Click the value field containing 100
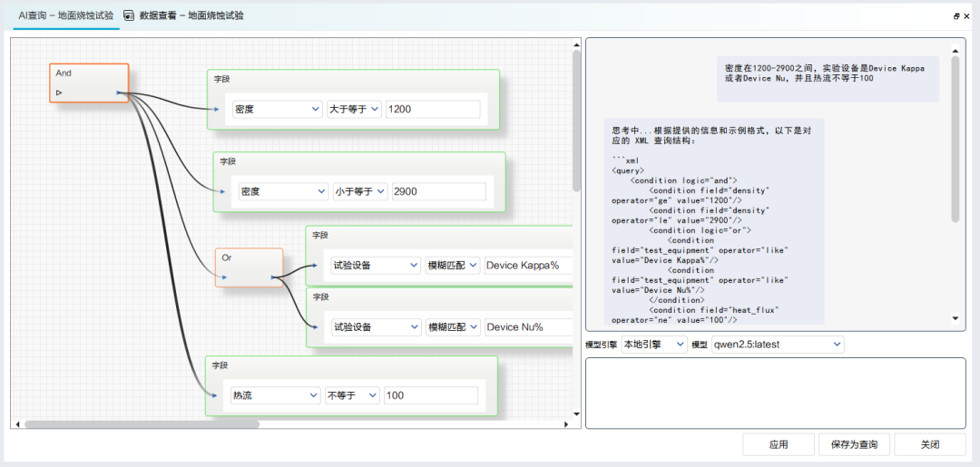 pyautogui.click(x=431, y=395)
